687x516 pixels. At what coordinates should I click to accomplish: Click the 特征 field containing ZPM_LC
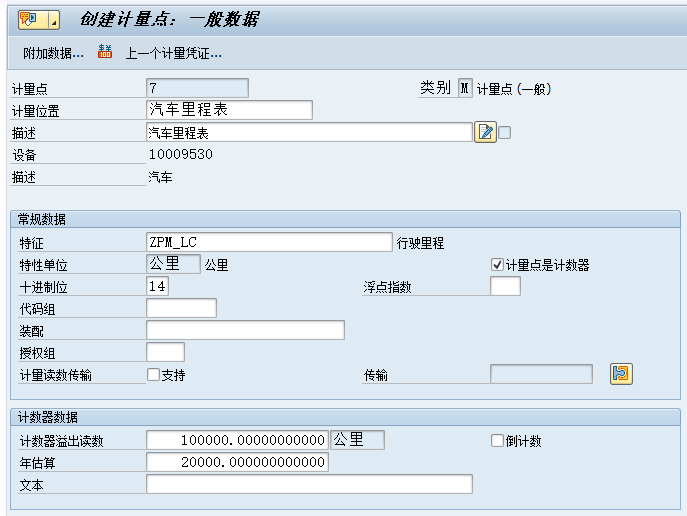(x=269, y=242)
